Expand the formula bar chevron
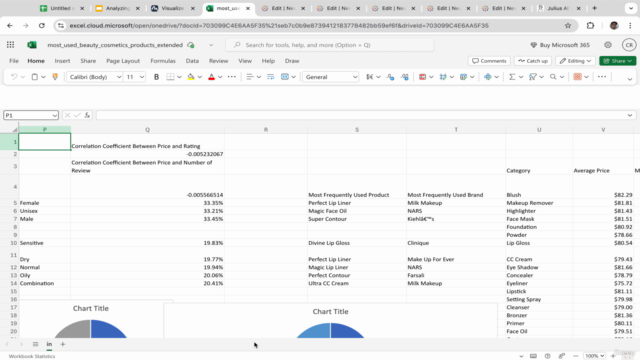640x360 pixels. click(x=630, y=116)
